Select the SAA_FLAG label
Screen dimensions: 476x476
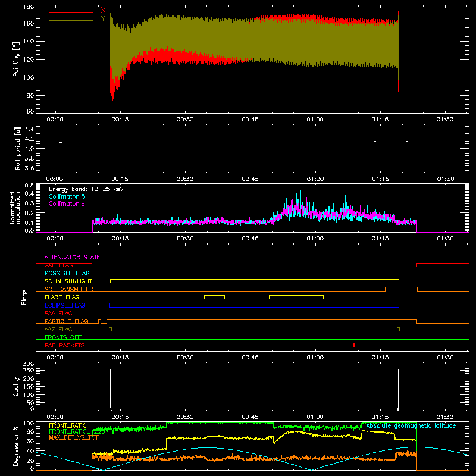click(x=58, y=313)
